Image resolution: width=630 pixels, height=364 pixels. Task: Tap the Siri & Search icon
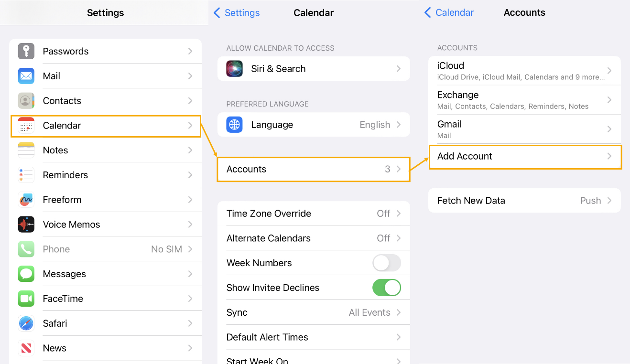[235, 69]
